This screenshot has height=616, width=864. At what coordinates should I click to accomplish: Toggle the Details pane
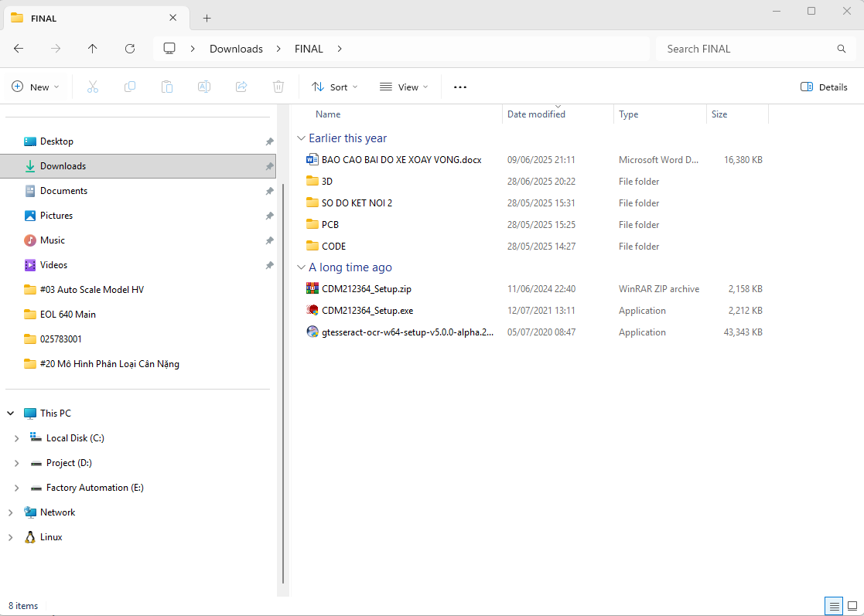tap(824, 87)
